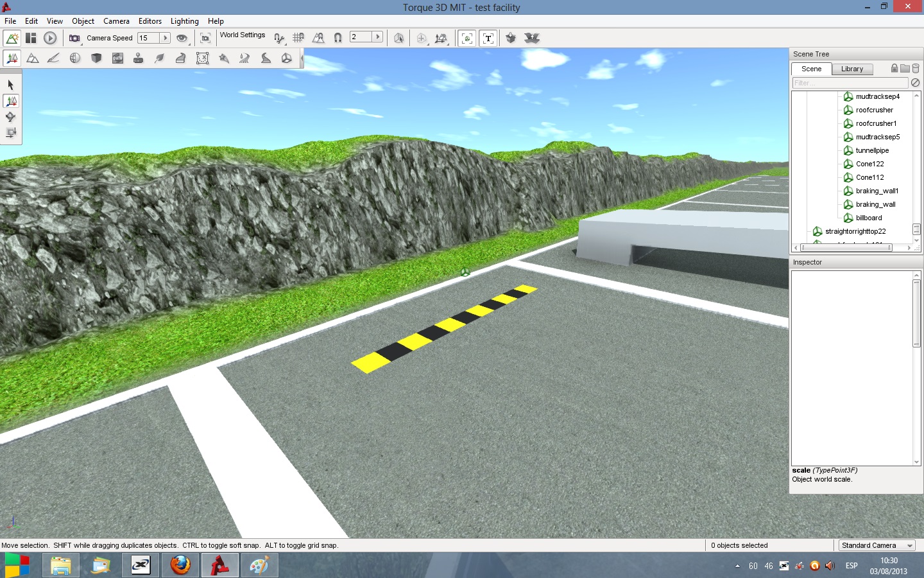Select the Object Editor tool

pyautogui.click(x=12, y=58)
